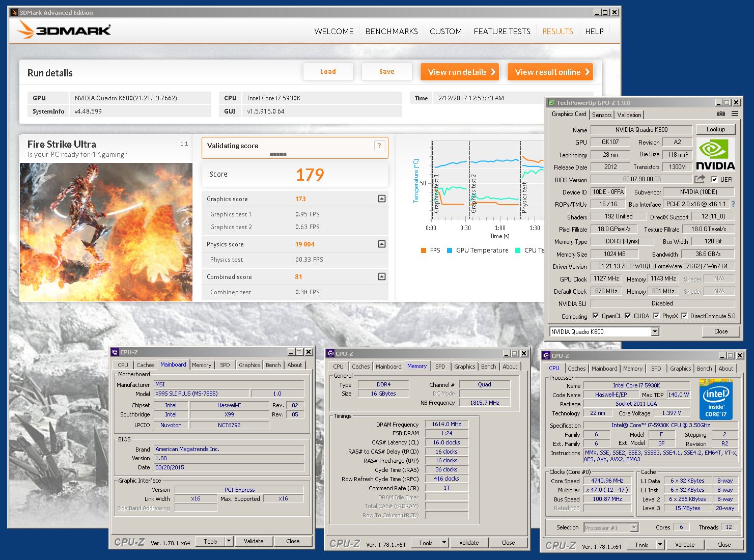
Task: Click the 3DMark title bar icon
Action: point(14,12)
